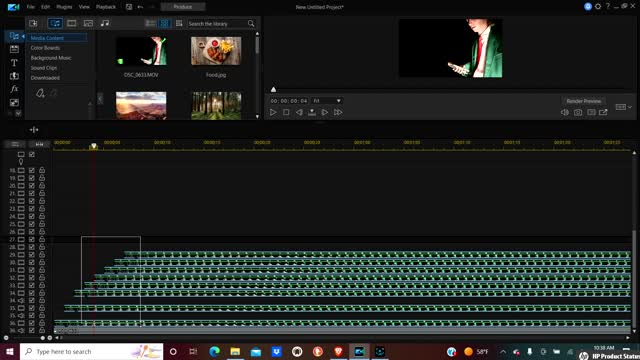Lock video track 20
This screenshot has height=360, width=640.
click(x=42, y=185)
